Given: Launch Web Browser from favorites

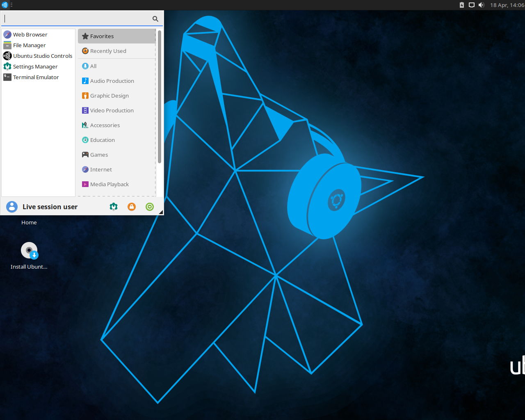Looking at the screenshot, I should 39,34.
